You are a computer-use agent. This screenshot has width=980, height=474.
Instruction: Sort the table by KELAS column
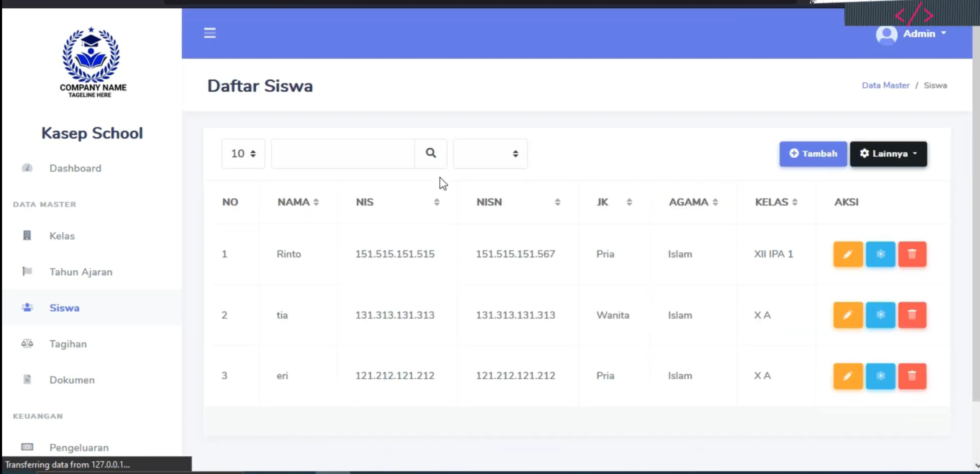point(776,202)
